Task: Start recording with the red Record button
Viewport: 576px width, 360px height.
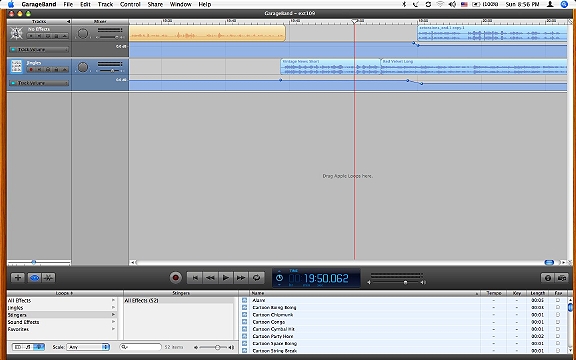Action: point(176,278)
